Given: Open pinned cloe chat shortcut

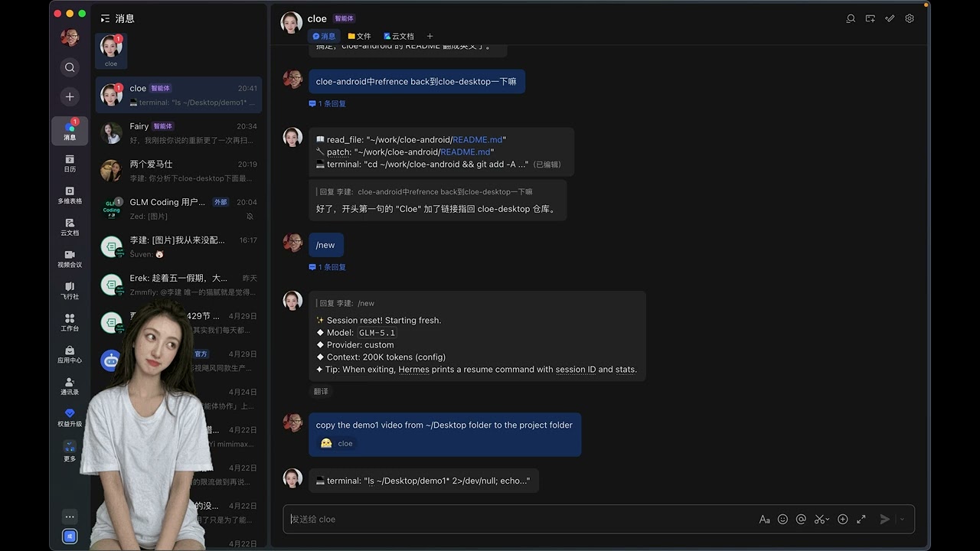Looking at the screenshot, I should 111,51.
